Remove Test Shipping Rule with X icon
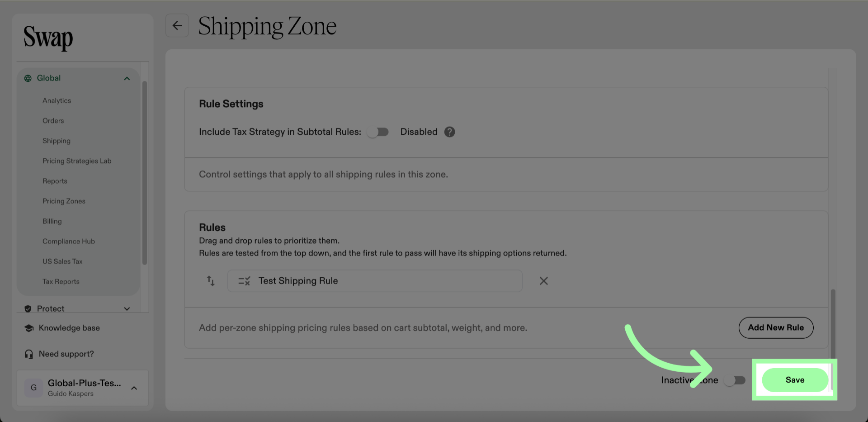The height and width of the screenshot is (422, 868). pyautogui.click(x=543, y=281)
